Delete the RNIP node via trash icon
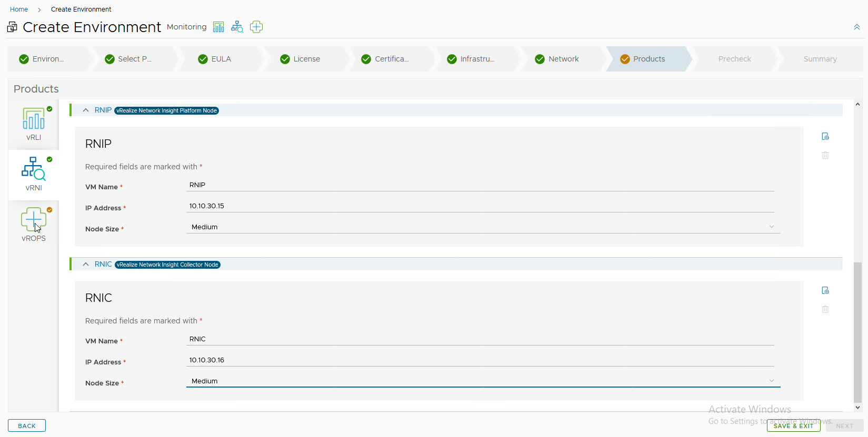 pos(825,156)
